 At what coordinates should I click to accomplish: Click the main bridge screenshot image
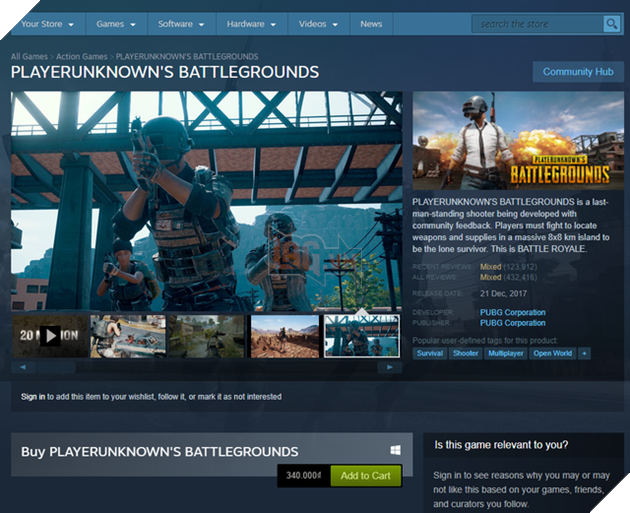[207, 201]
